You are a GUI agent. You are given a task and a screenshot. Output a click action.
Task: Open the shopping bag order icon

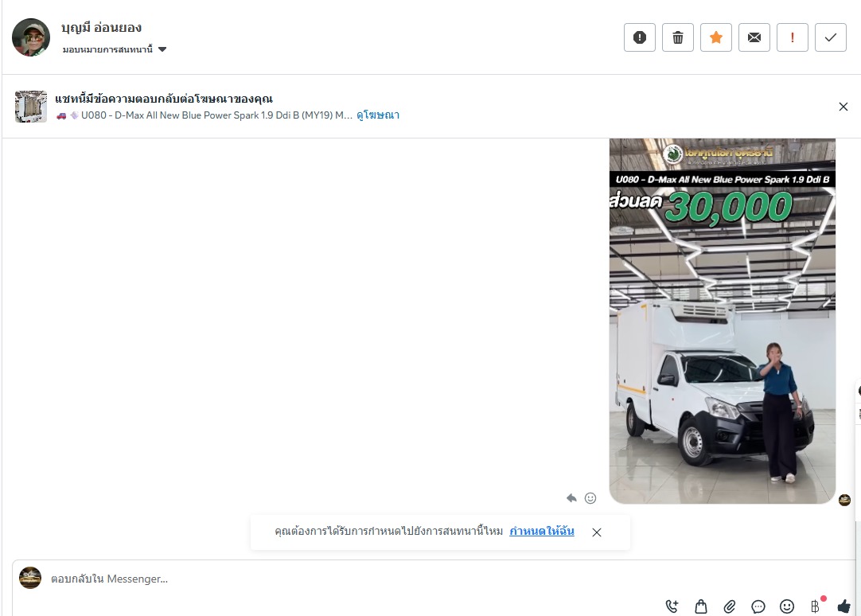(x=701, y=606)
